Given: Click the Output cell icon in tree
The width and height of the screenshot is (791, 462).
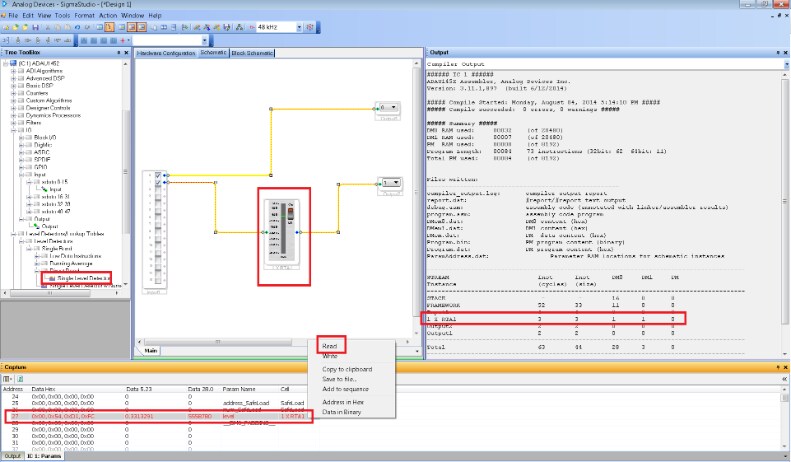Looking at the screenshot, I should point(36,226).
